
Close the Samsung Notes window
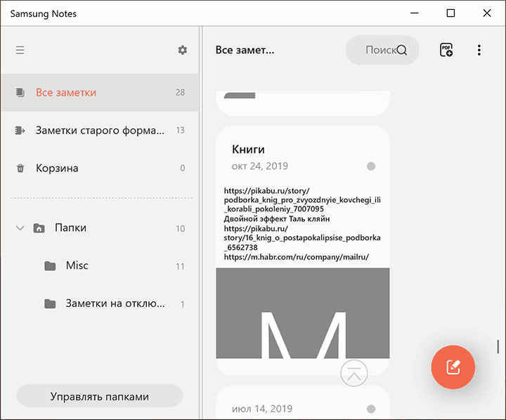point(487,13)
